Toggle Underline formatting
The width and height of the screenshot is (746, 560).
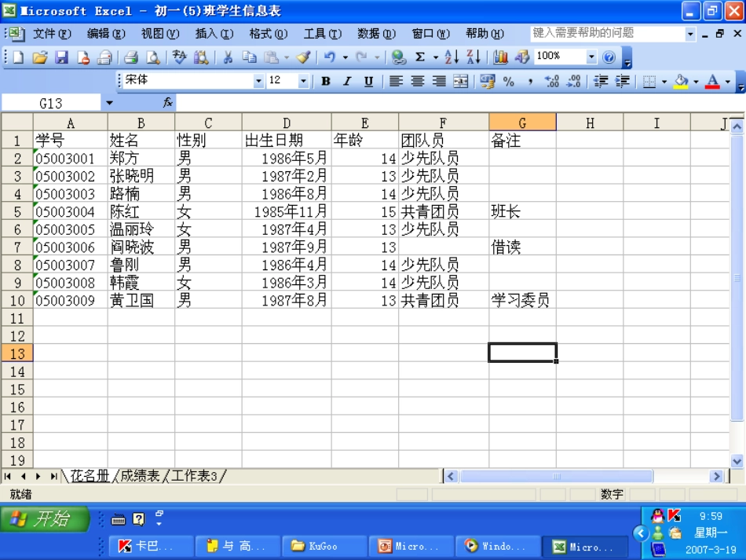coord(369,82)
